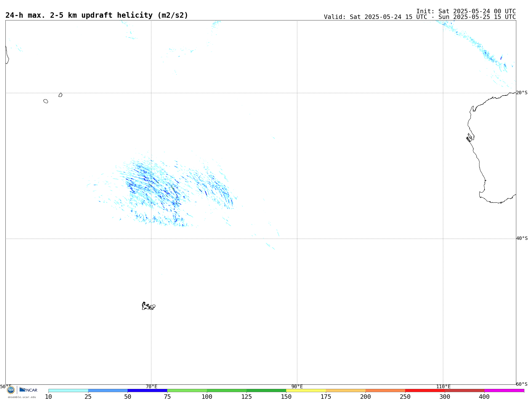This screenshot has width=532, height=400.
Task: Open the ensemble.ucar.edu text link
Action: pos(22,397)
